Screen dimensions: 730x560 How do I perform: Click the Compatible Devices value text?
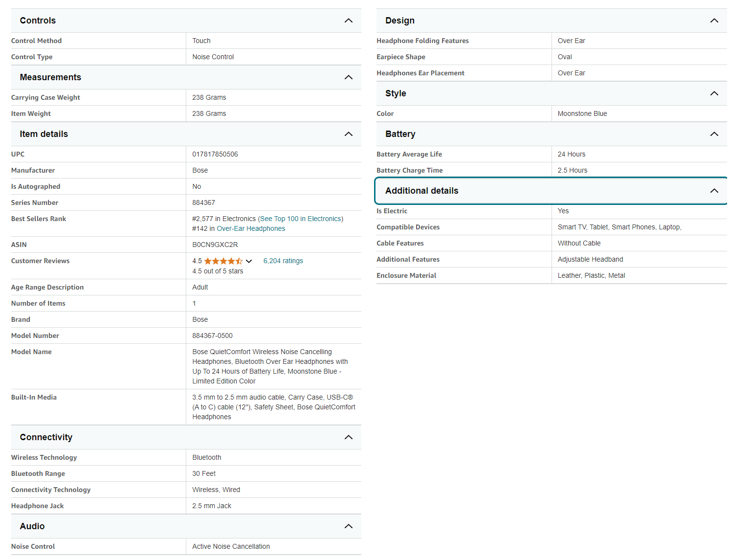[x=619, y=227]
